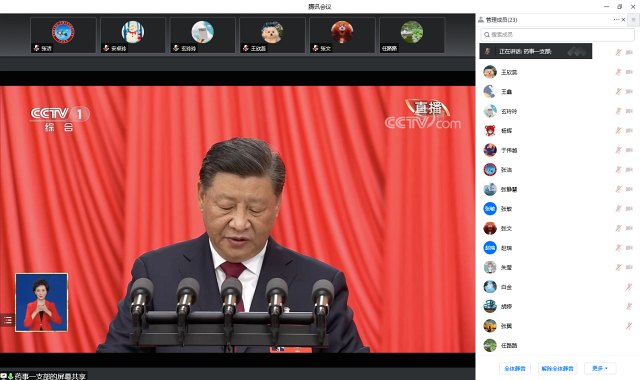Image resolution: width=640 pixels, height=380 pixels.
Task: Select the 张洁 video tile in top strip
Action: [63, 35]
